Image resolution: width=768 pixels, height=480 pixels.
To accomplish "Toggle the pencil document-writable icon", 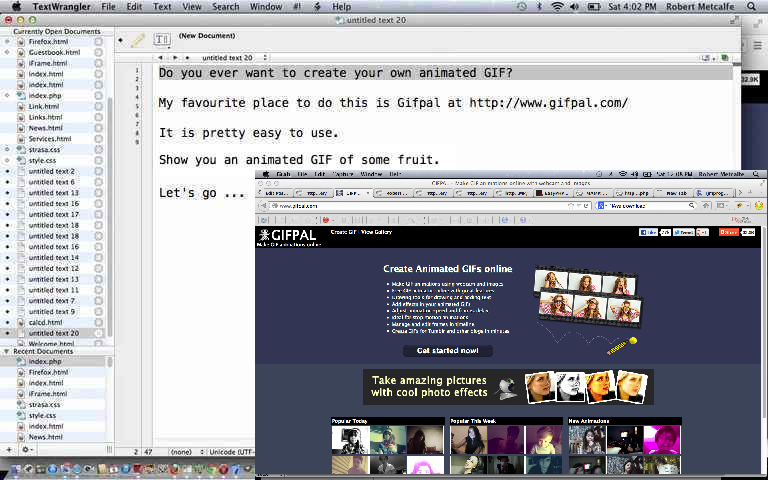I will coord(138,40).
